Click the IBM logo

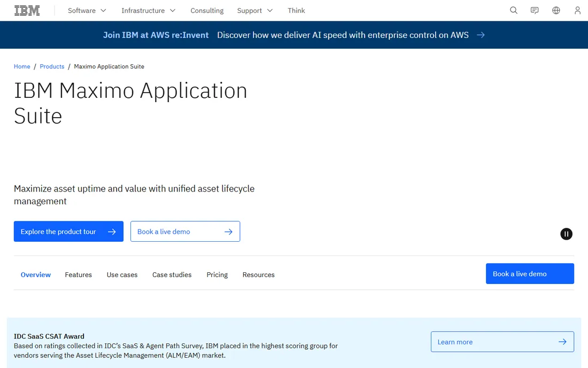coord(27,11)
